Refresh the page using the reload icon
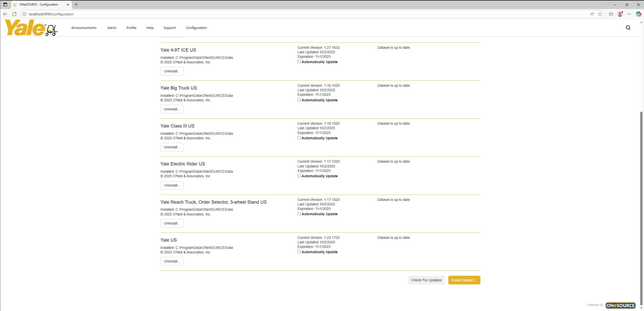 [14, 14]
